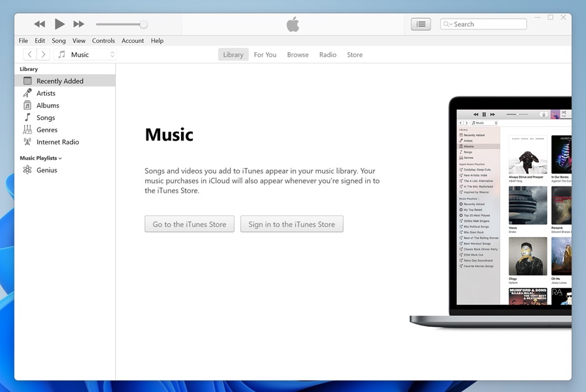Switch to the Browse tab
The width and height of the screenshot is (586, 392).
click(x=298, y=55)
